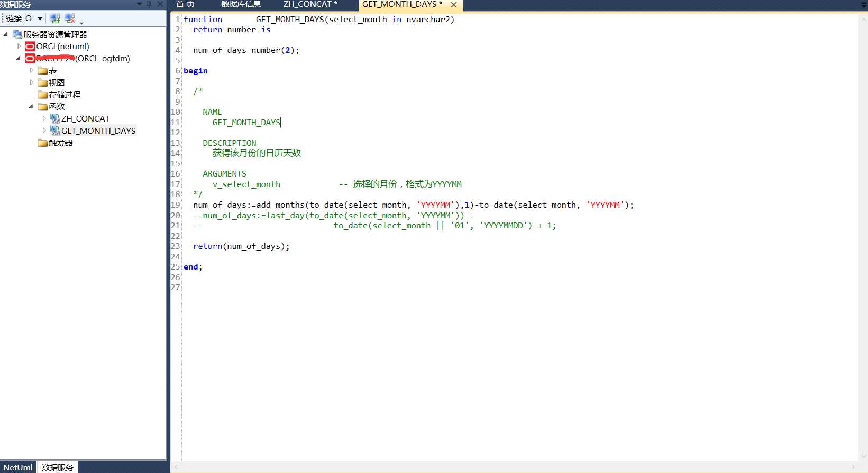This screenshot has height=473, width=868.
Task: Switch to the 首页 tab
Action: click(185, 4)
